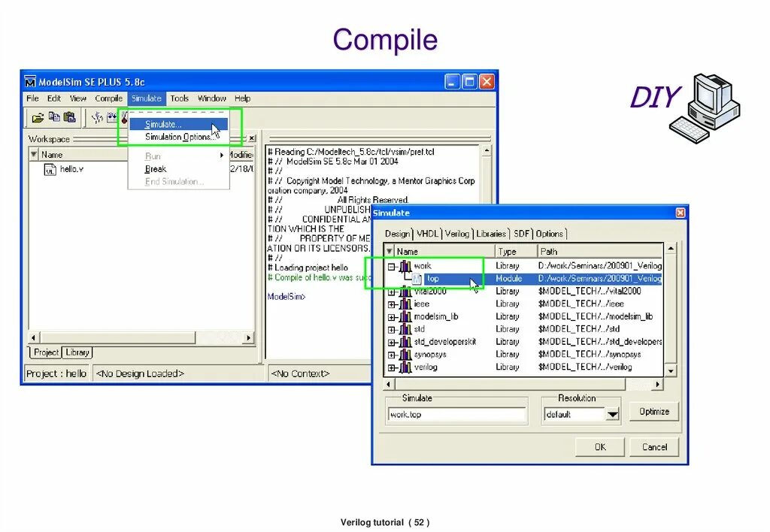Click the synopsys library icon
This screenshot has height=532, width=770.
[405, 355]
